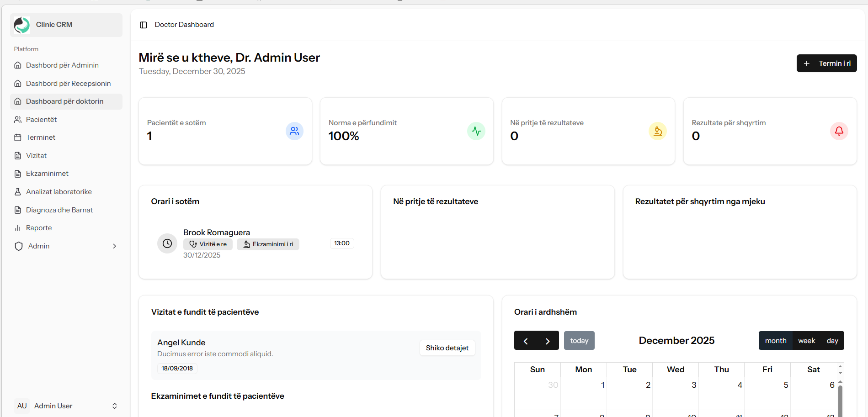The width and height of the screenshot is (868, 417).
Task: Click the green activity pulse icon
Action: (476, 131)
